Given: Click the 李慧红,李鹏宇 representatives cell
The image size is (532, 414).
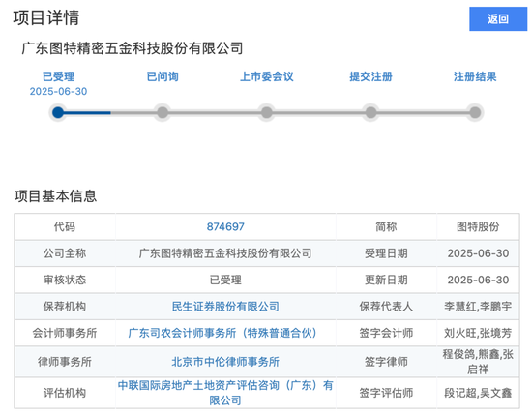Looking at the screenshot, I should [x=478, y=307].
